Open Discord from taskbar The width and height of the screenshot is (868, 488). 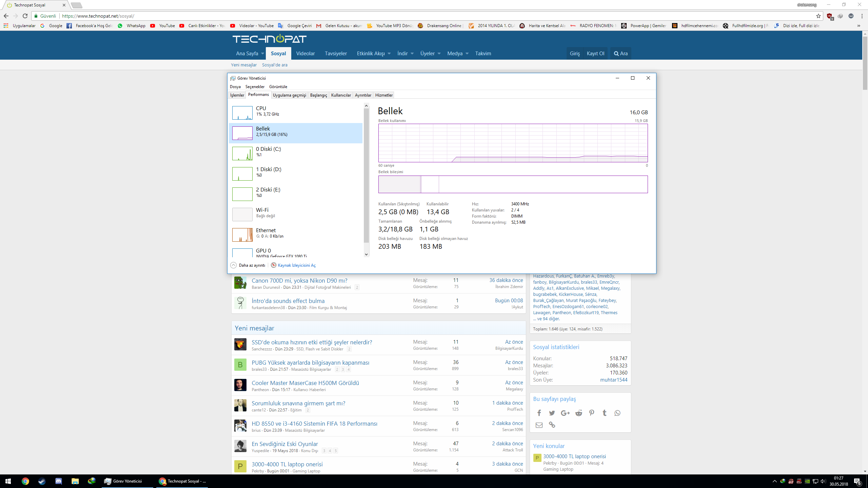point(58,481)
